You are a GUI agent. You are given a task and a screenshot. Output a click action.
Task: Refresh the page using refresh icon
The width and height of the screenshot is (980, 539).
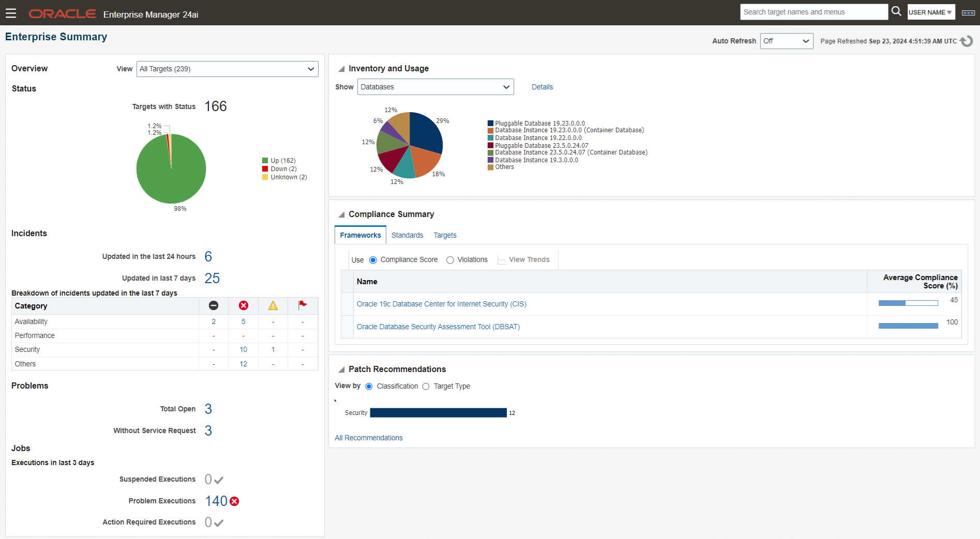967,41
